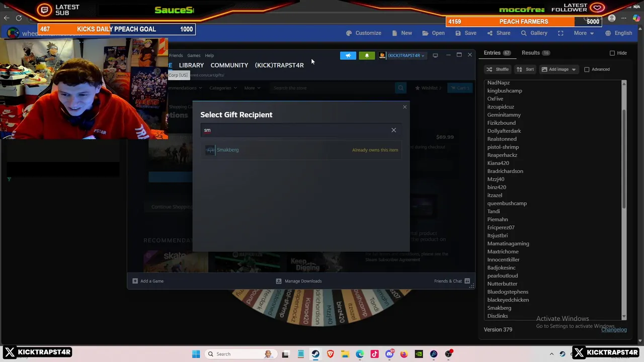Close the Select Gift Recipient dialog
The image size is (644, 362).
[405, 107]
